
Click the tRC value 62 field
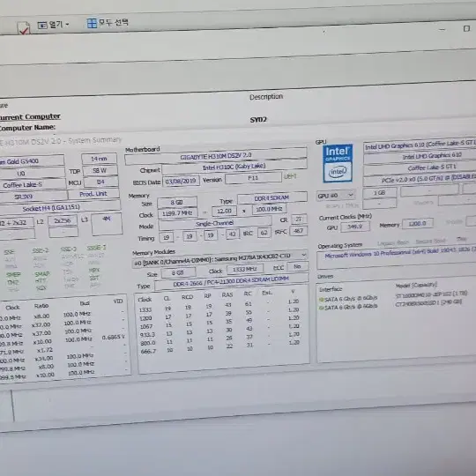point(264,233)
